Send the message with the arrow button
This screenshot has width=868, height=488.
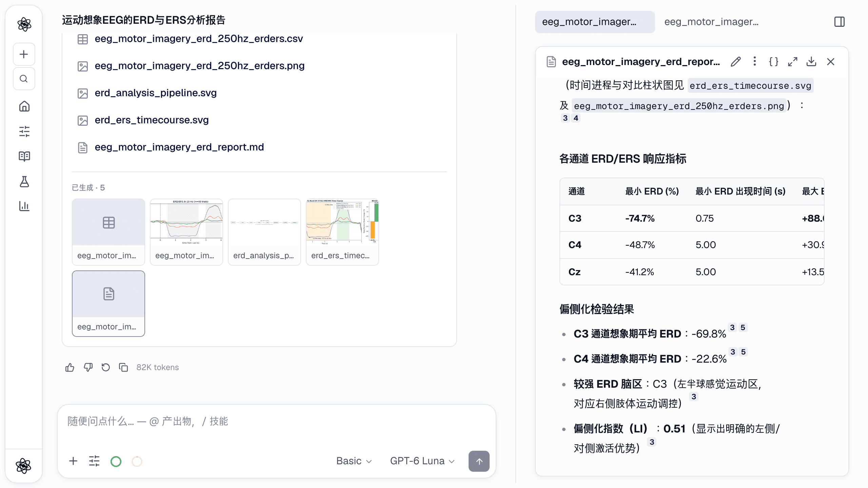(479, 461)
